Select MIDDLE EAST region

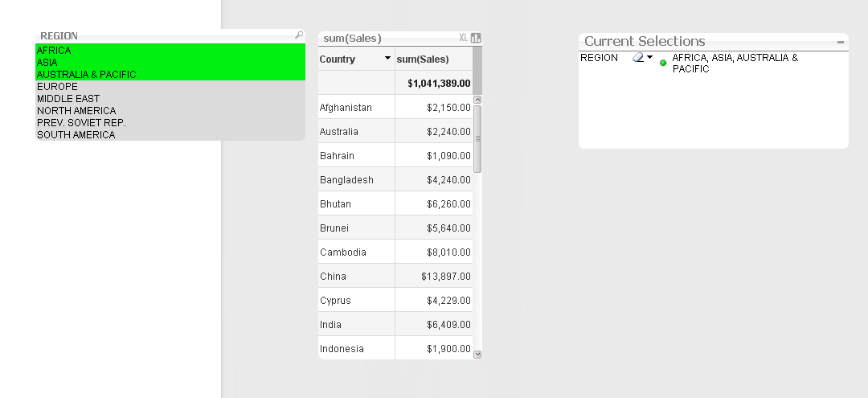[170, 99]
